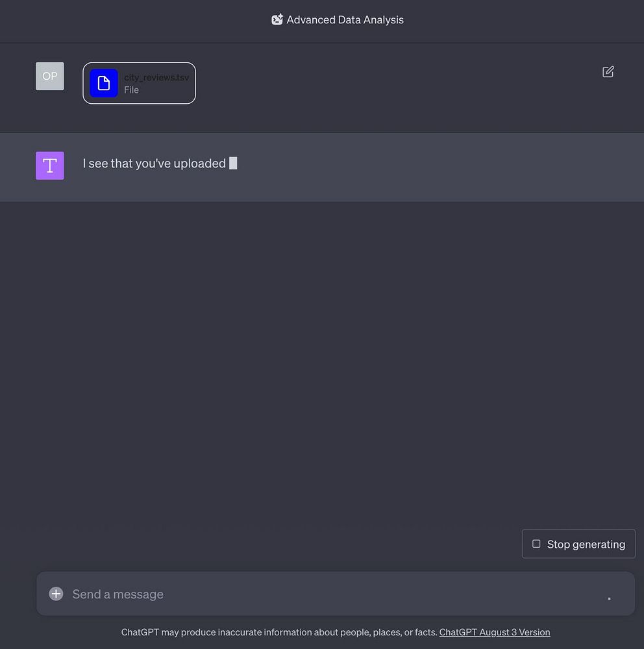The width and height of the screenshot is (644, 649).
Task: Click the blue file document icon
Action: (x=103, y=83)
